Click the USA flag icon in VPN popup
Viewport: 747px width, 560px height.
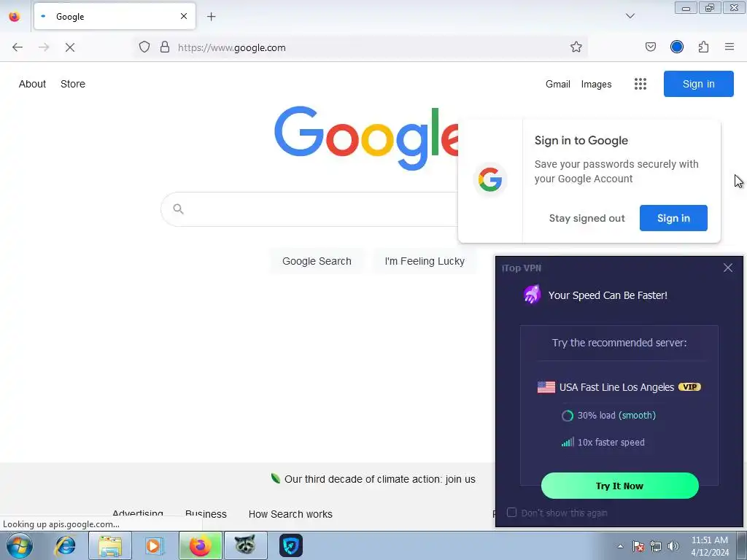(546, 387)
